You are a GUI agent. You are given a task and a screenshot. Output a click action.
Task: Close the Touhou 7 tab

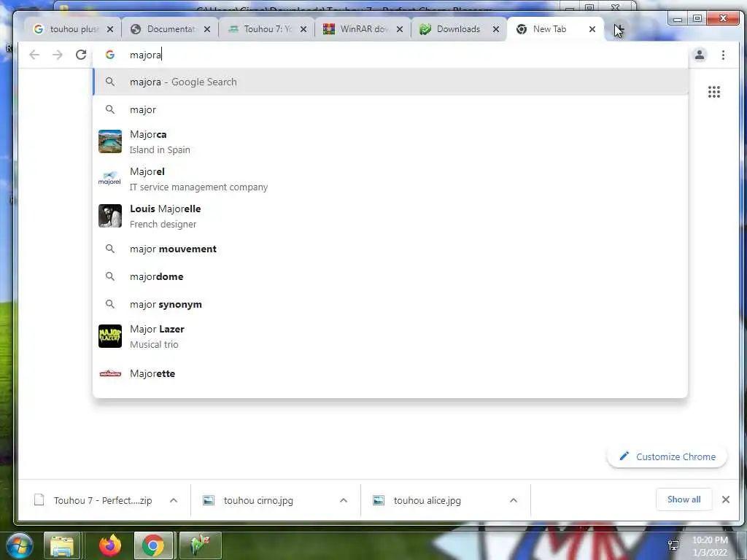303,29
